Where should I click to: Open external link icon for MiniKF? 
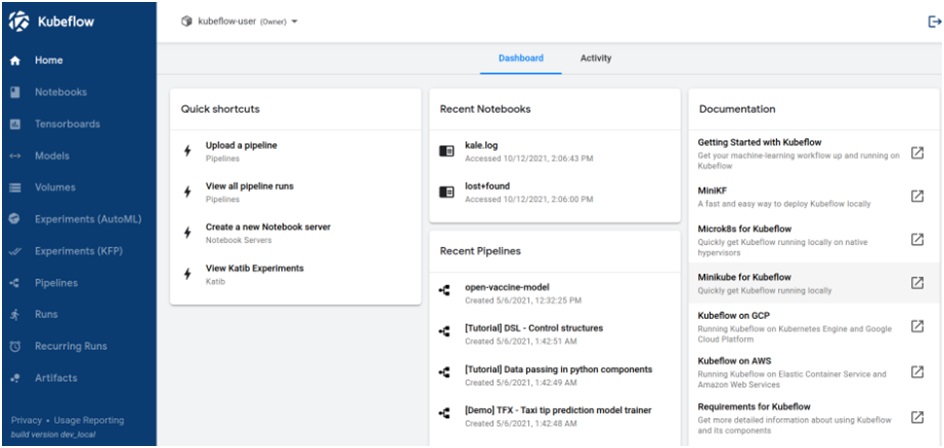tap(916, 196)
